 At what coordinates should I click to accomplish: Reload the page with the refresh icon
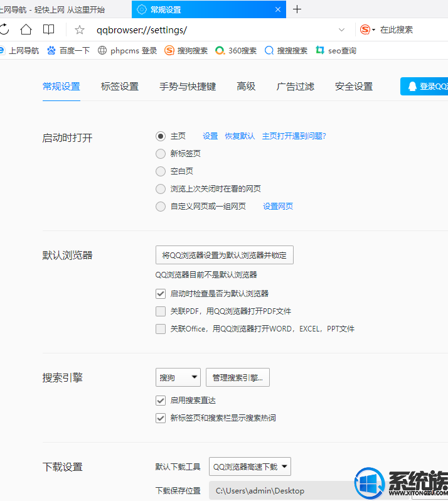click(x=4, y=30)
